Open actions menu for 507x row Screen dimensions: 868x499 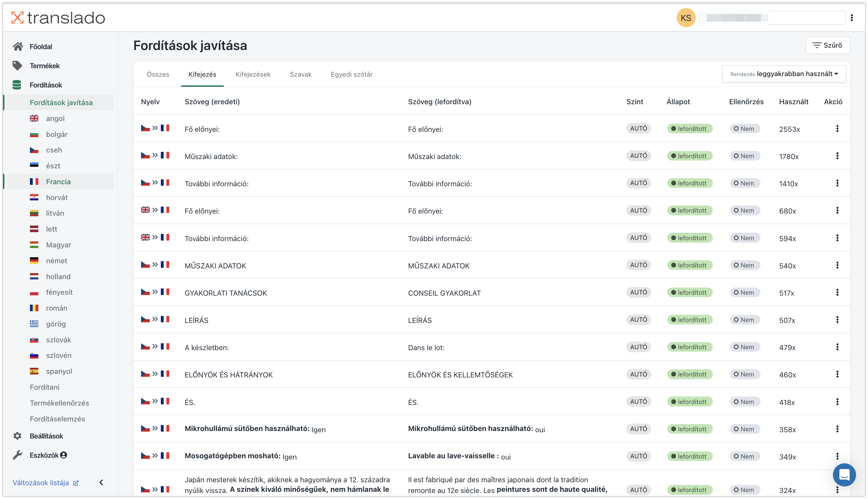[837, 320]
